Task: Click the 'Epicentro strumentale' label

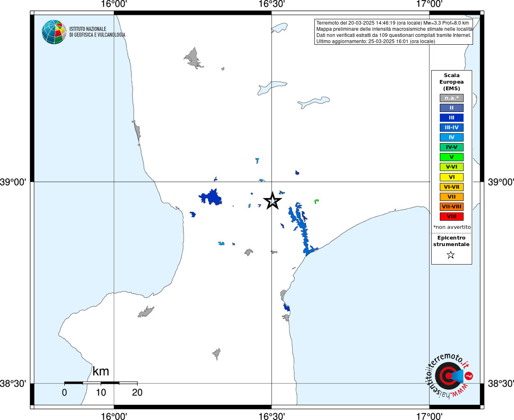Action: pyautogui.click(x=451, y=241)
